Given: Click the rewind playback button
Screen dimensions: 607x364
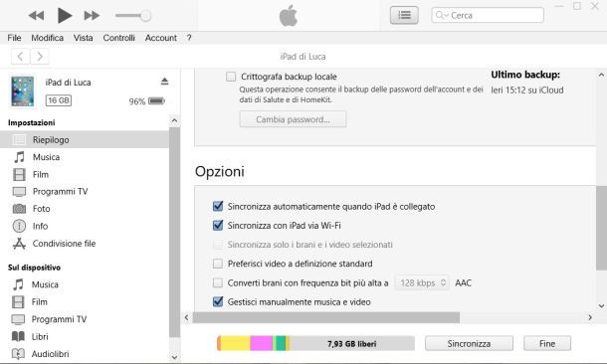Looking at the screenshot, I should (37, 16).
